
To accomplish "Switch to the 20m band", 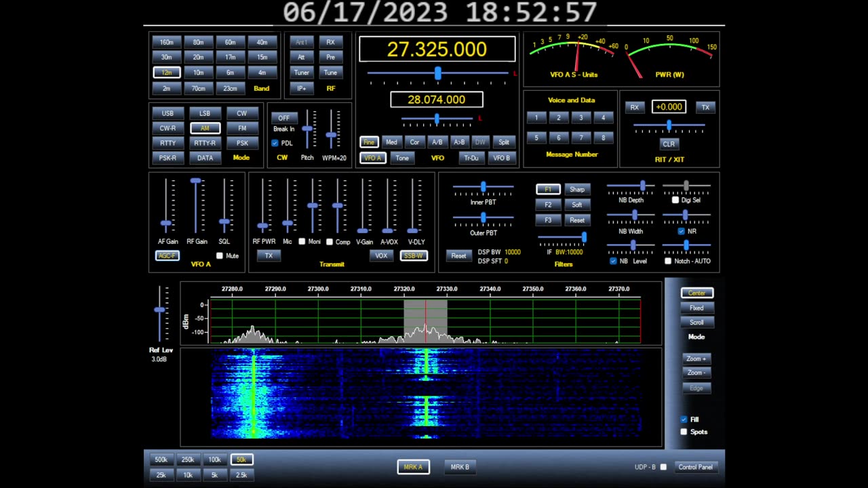I will 198,57.
